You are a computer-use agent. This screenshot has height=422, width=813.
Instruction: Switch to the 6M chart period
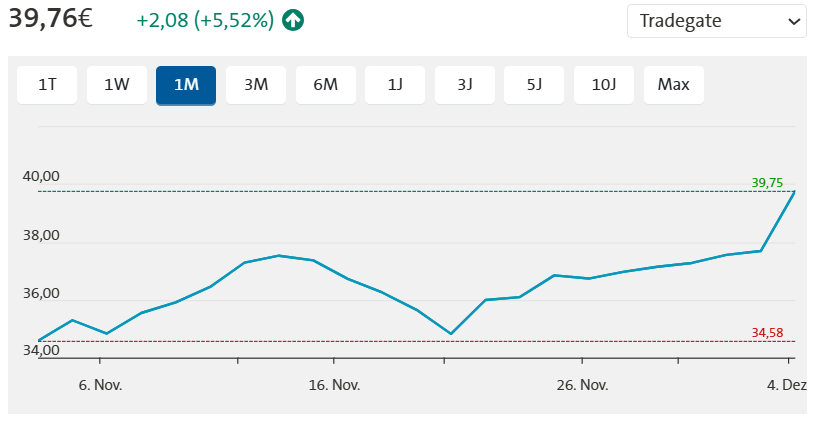tap(325, 85)
